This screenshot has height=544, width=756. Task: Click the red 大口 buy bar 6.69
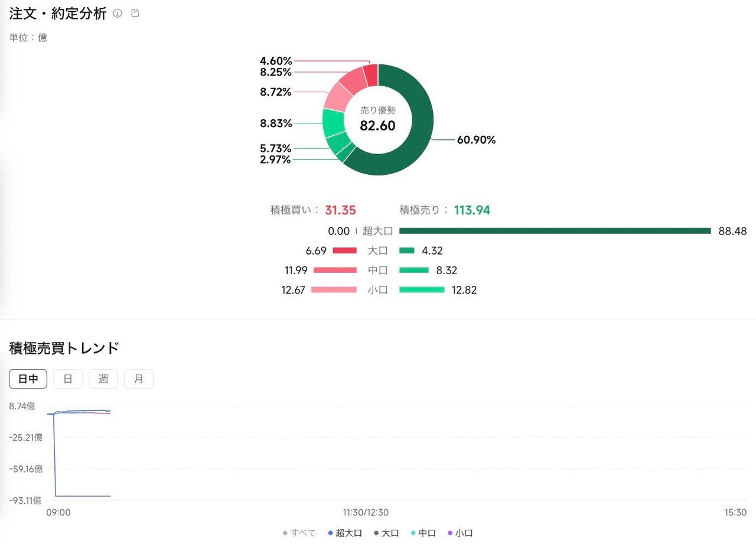coord(344,250)
